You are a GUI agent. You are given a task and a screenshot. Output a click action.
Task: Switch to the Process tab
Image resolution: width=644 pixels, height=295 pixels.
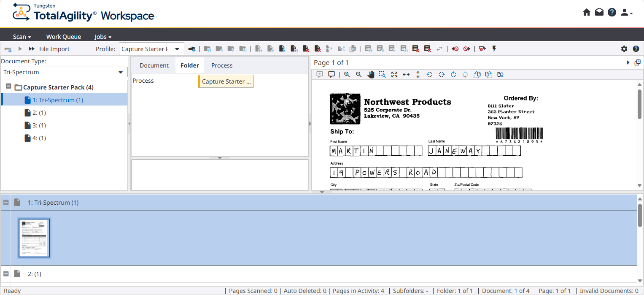pos(222,65)
